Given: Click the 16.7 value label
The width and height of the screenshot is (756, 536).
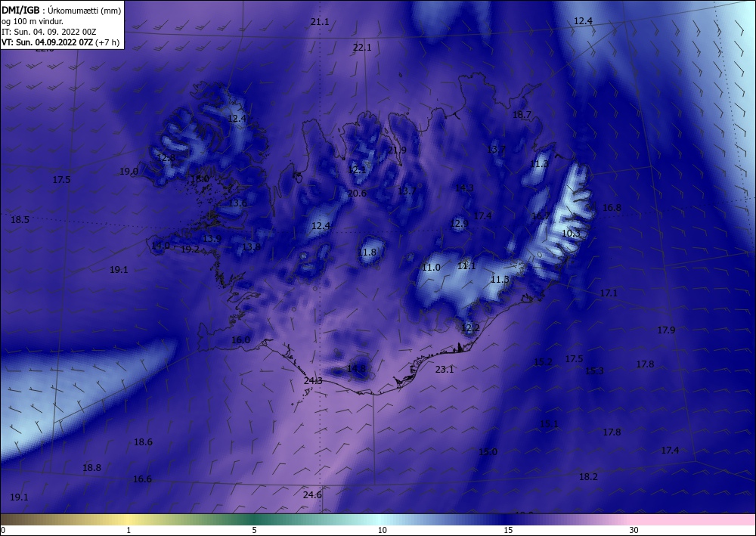Looking at the screenshot, I should tap(541, 215).
